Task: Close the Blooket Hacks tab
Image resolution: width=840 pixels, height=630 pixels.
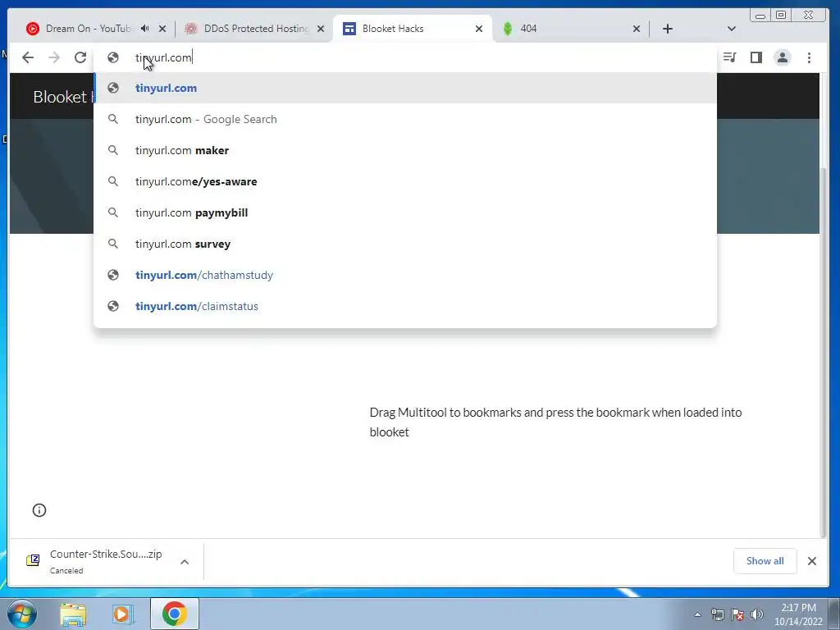Action: coord(479,29)
